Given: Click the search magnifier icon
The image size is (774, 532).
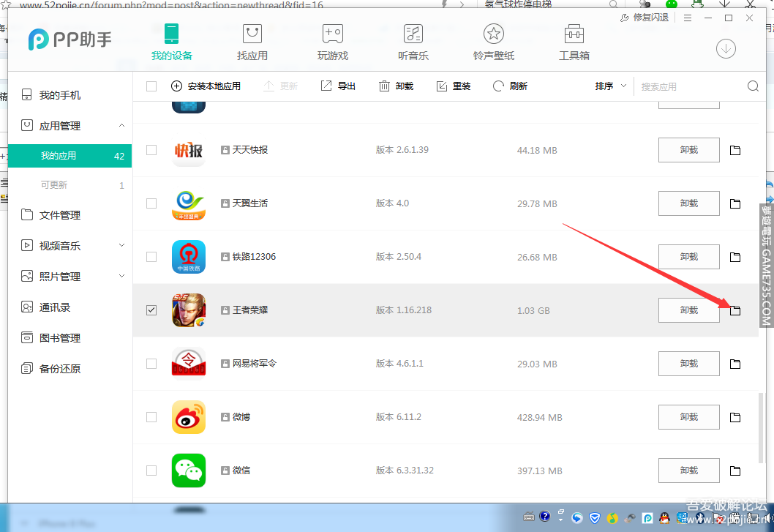Looking at the screenshot, I should [x=753, y=86].
